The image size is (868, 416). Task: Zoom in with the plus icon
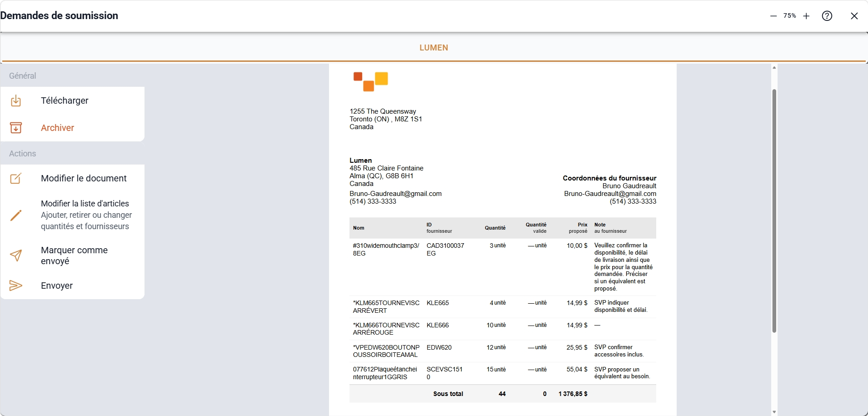click(806, 16)
